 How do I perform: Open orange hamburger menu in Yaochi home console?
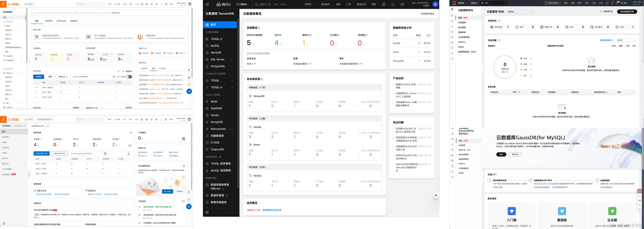3,4
